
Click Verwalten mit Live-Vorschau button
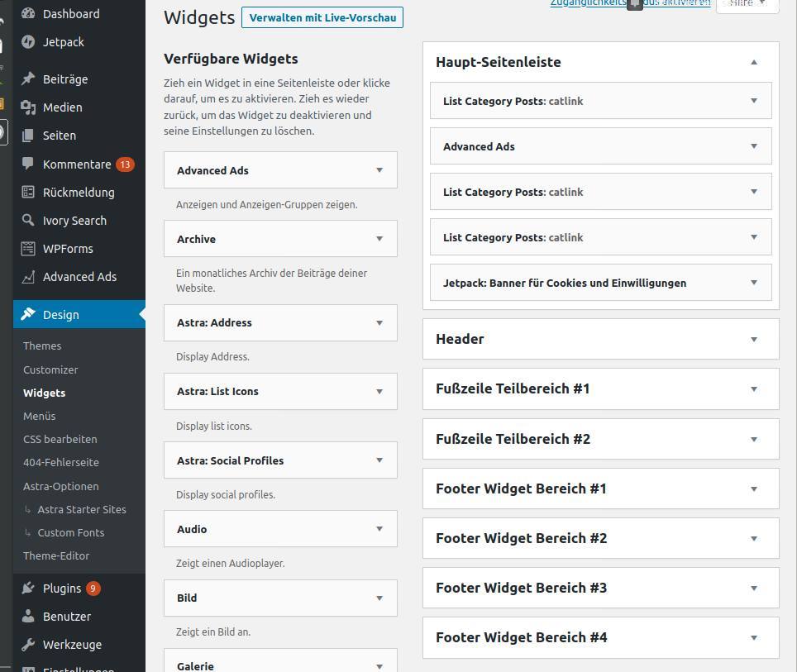coord(322,17)
